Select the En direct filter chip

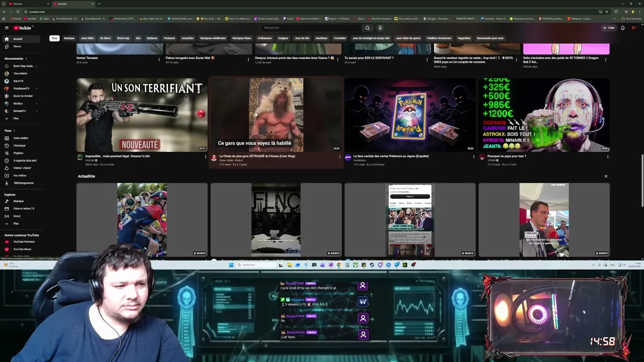coord(105,38)
